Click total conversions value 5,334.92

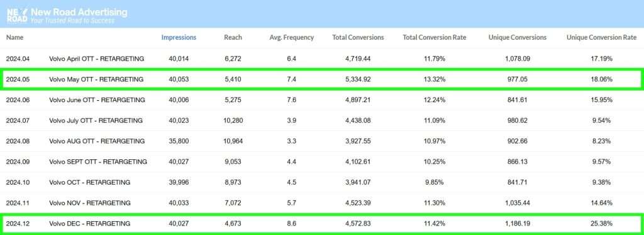(x=358, y=79)
